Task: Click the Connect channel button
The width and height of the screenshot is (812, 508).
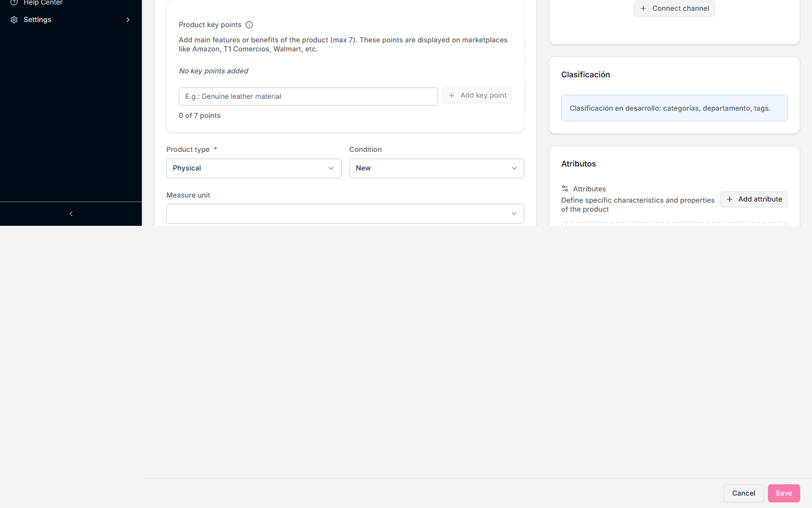Action: (674, 8)
